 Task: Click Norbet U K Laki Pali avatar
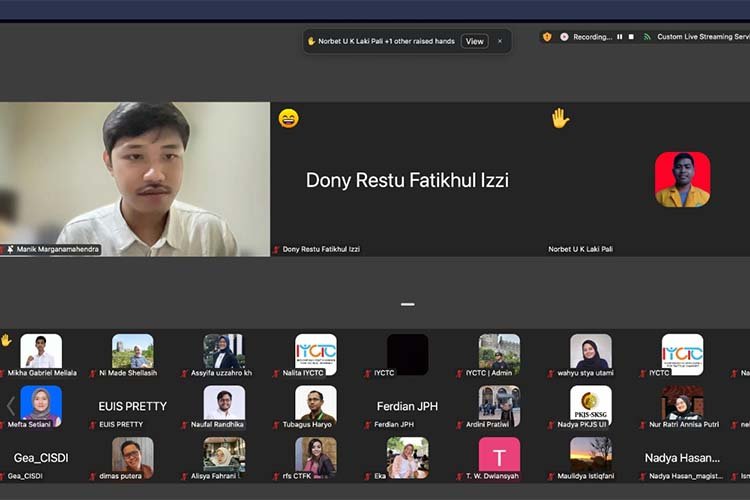(x=683, y=179)
